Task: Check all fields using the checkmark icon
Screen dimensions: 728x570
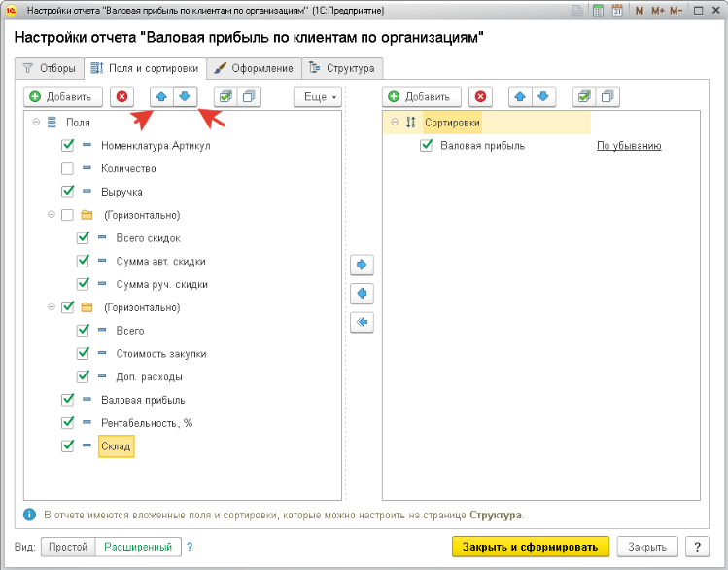Action: coord(225,97)
